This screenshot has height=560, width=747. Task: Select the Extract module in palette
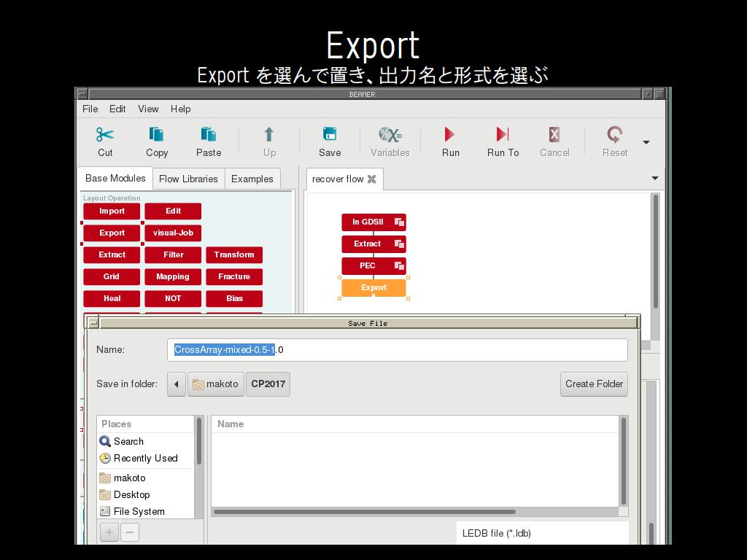point(112,254)
